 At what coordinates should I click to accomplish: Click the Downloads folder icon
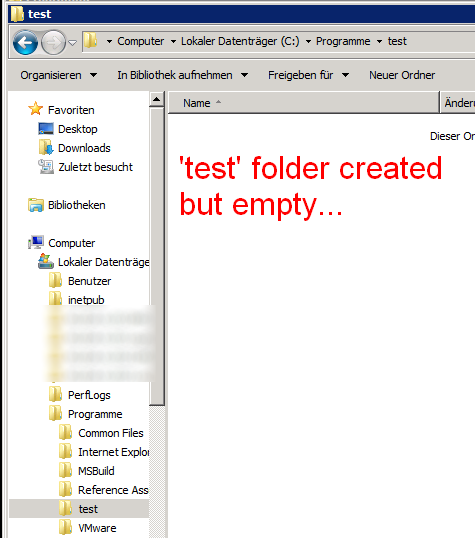[46, 147]
